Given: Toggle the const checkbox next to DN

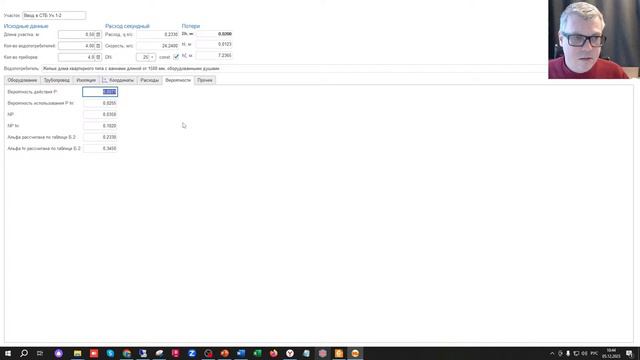Looking at the screenshot, I should point(176,57).
